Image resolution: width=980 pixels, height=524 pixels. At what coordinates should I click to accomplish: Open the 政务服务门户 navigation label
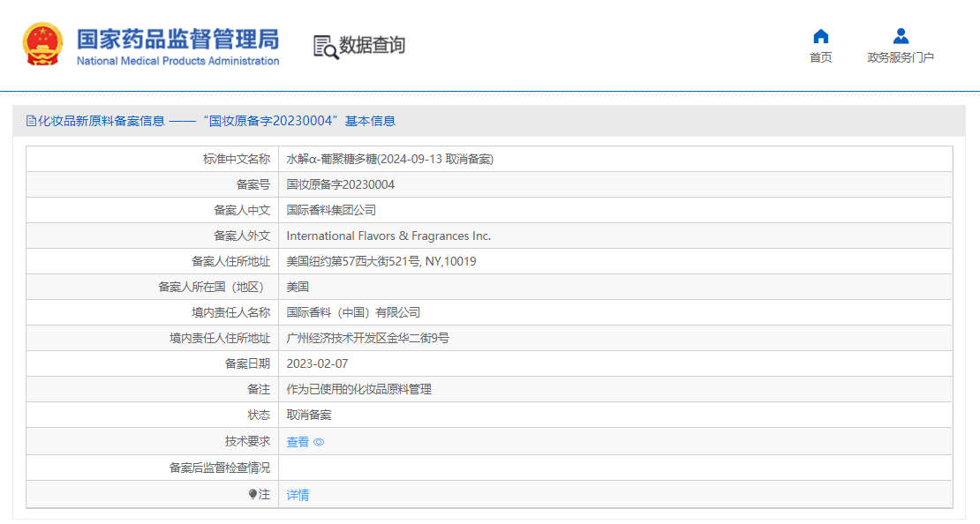(900, 58)
